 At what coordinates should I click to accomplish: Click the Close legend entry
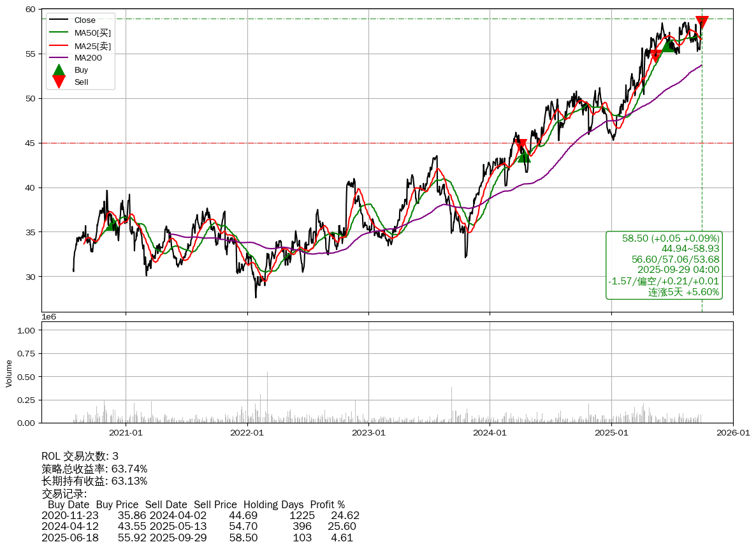coord(84,20)
